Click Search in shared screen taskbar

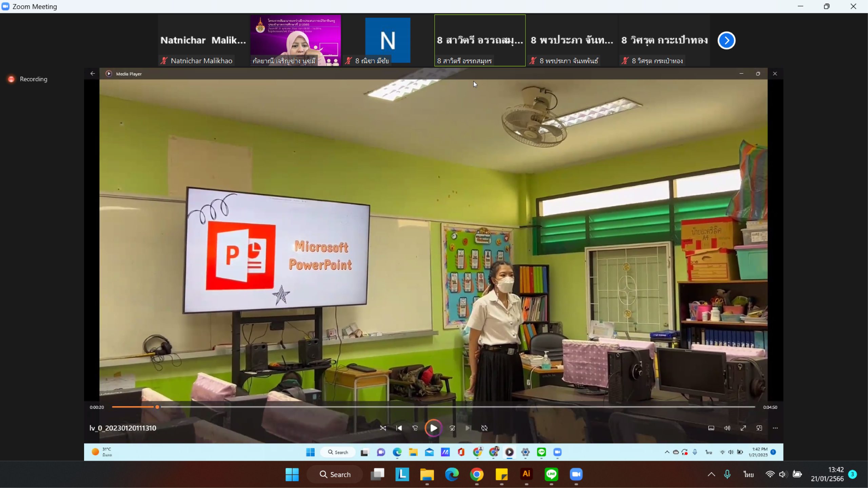pyautogui.click(x=338, y=452)
